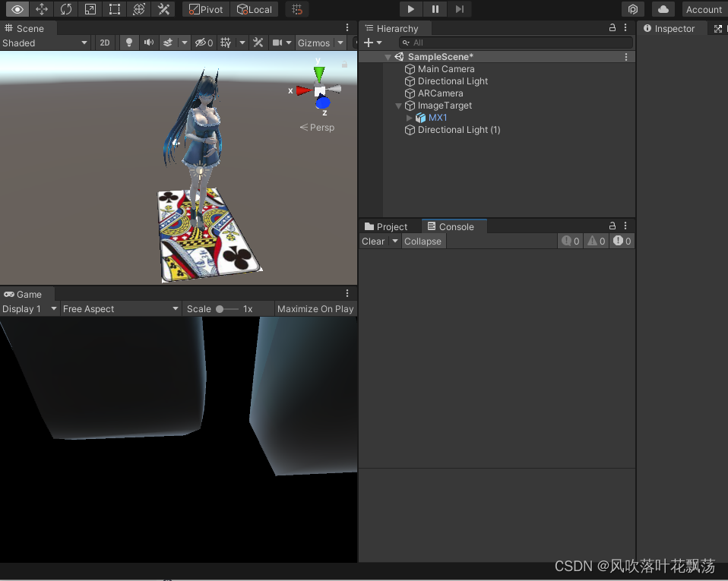Select the Rotate tool

pos(66,9)
